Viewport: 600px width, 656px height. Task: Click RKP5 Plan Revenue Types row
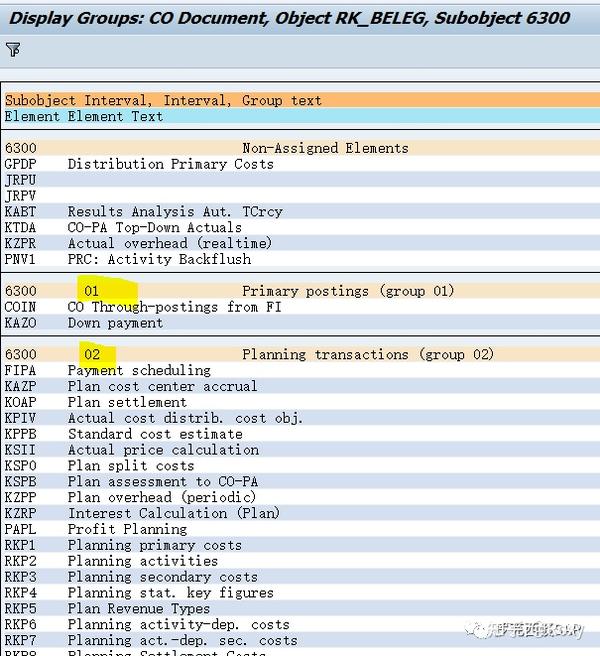(301, 609)
